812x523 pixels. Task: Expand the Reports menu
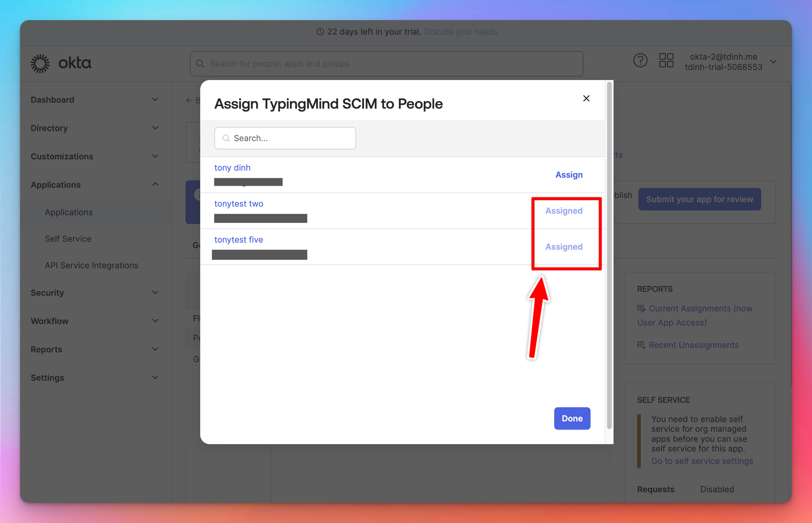(155, 349)
